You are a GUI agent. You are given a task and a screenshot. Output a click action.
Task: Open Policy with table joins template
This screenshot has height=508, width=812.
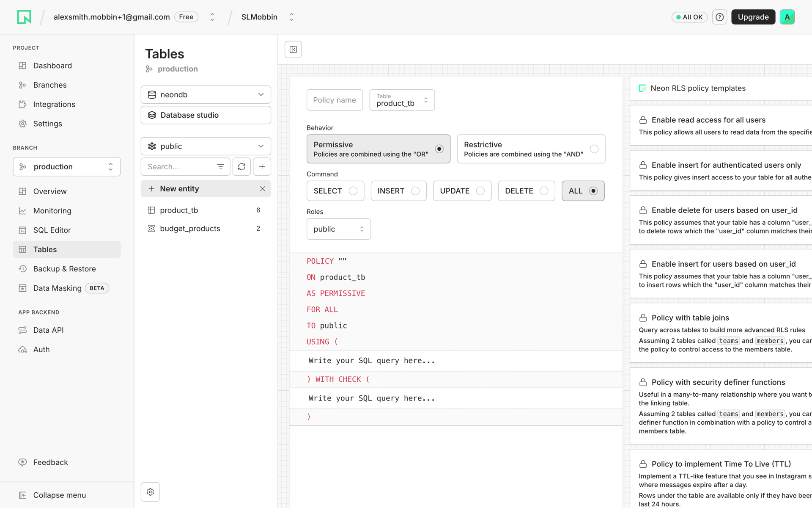(x=721, y=333)
